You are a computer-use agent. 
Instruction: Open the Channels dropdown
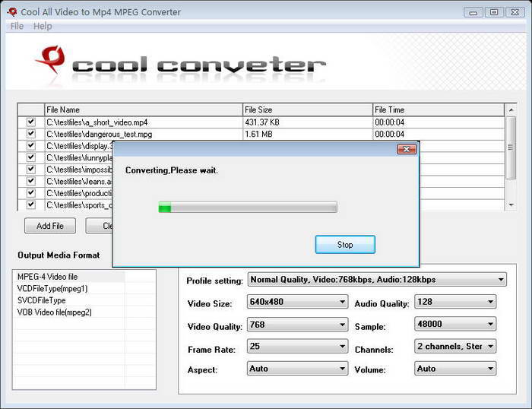click(455, 346)
